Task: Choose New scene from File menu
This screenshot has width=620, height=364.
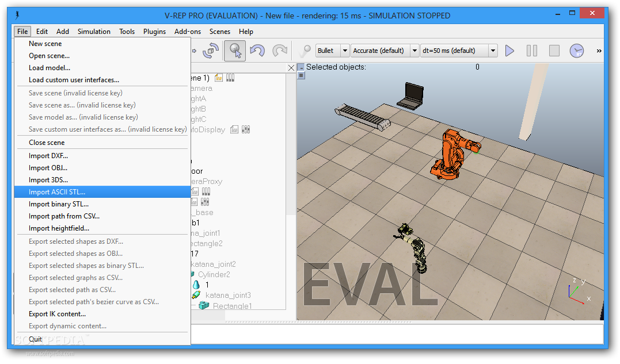Action: pos(102,44)
